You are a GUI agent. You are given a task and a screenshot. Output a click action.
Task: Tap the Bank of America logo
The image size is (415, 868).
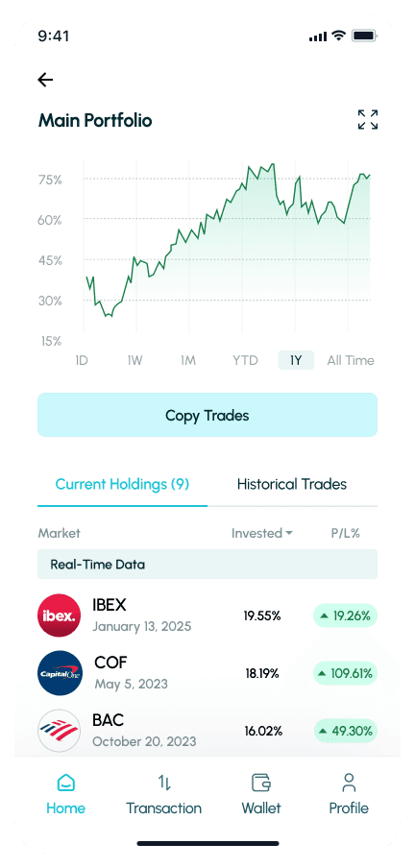pos(60,731)
